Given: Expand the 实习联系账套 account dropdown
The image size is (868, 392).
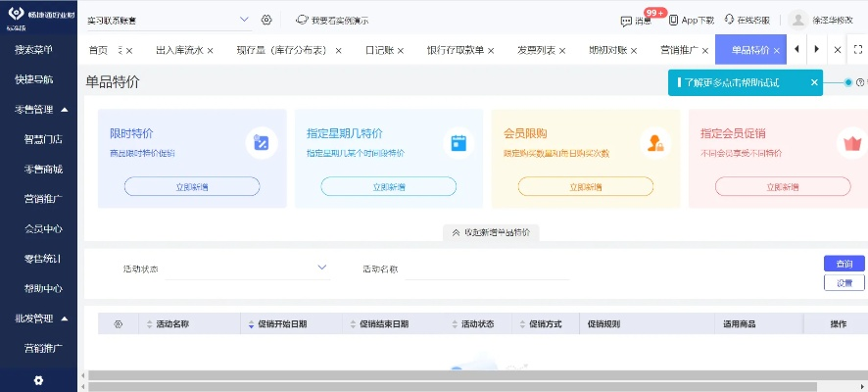Looking at the screenshot, I should [x=244, y=20].
